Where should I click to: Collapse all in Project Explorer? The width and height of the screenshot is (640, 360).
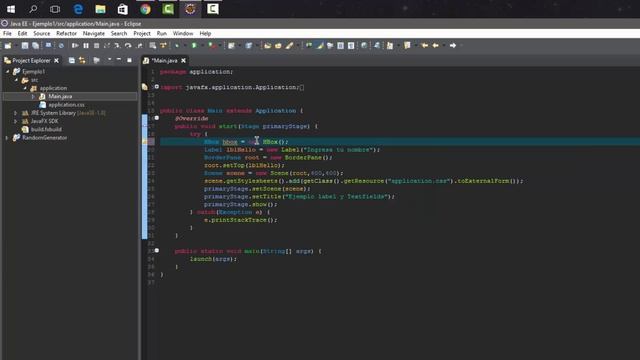71,60
